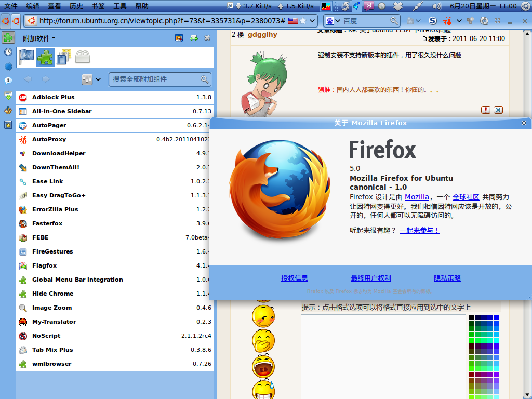The width and height of the screenshot is (532, 399).
Task: Select the Appearance themes category icon
Action: (64, 57)
